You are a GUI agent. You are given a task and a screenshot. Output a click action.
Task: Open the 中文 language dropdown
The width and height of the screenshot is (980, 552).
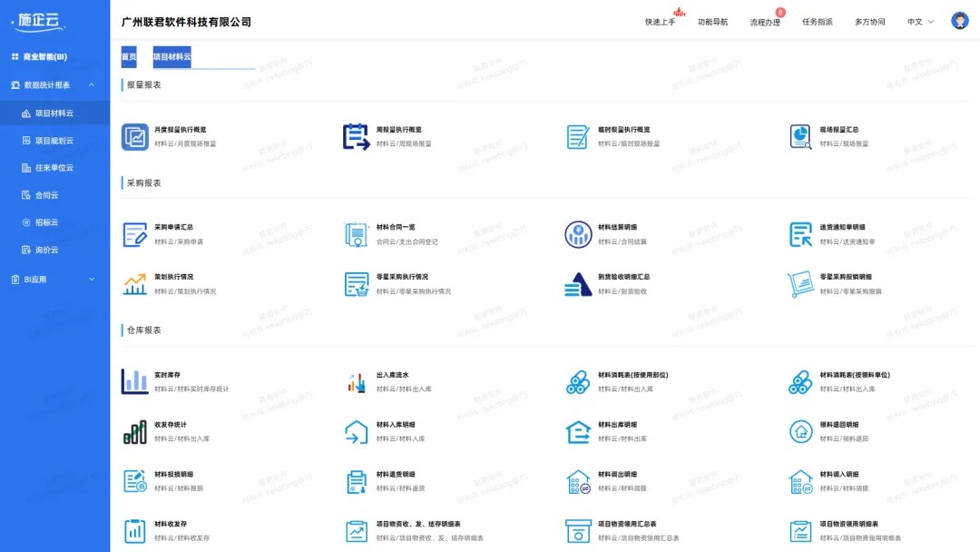pyautogui.click(x=918, y=20)
